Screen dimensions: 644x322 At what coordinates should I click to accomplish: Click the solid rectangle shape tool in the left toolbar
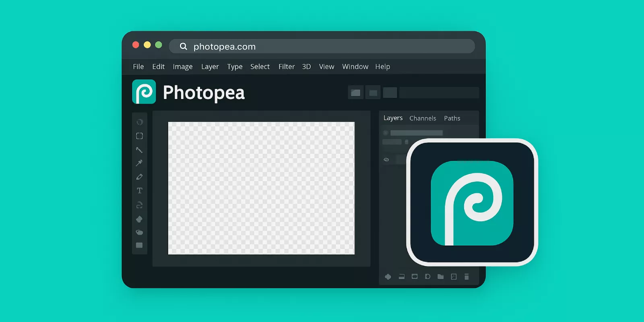tap(139, 245)
